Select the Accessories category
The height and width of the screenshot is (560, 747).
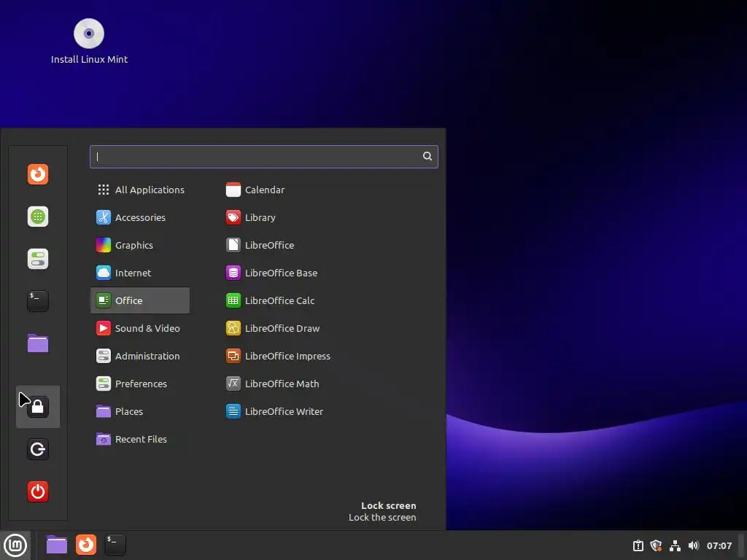click(140, 217)
